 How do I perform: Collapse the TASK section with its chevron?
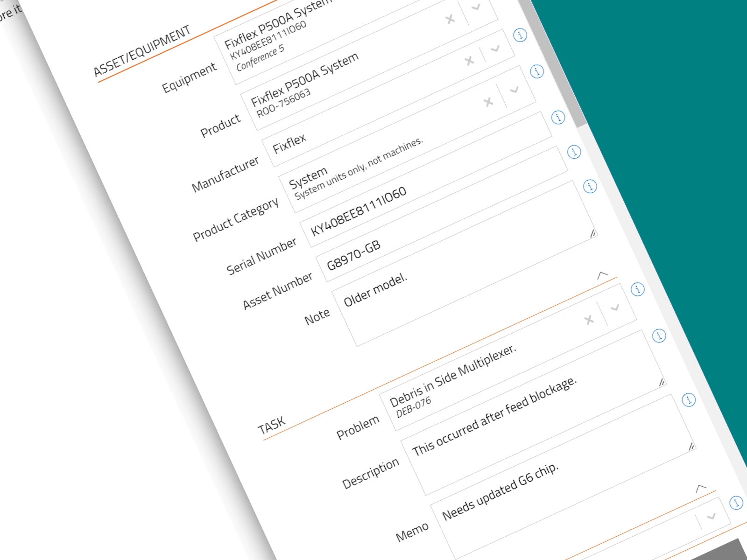click(603, 275)
